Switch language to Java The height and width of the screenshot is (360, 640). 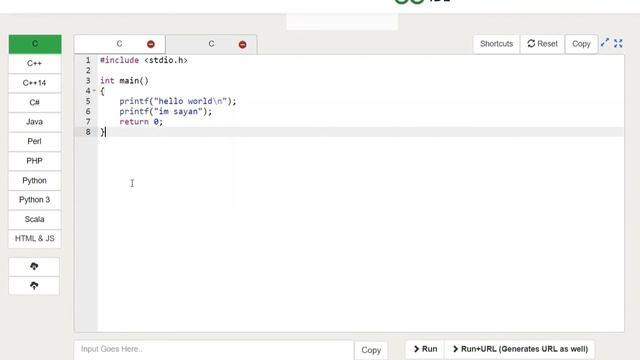tap(35, 122)
